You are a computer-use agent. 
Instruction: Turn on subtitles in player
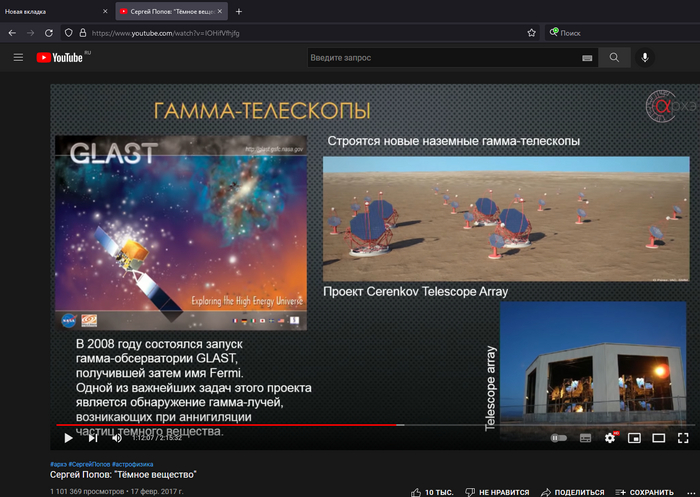tap(585, 438)
